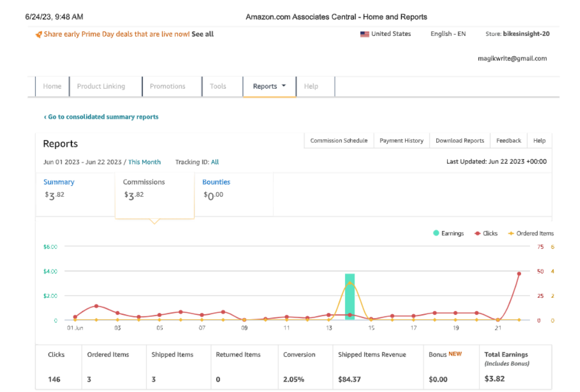The width and height of the screenshot is (580, 392).
Task: Select the Commissions report tab
Action: (155, 195)
